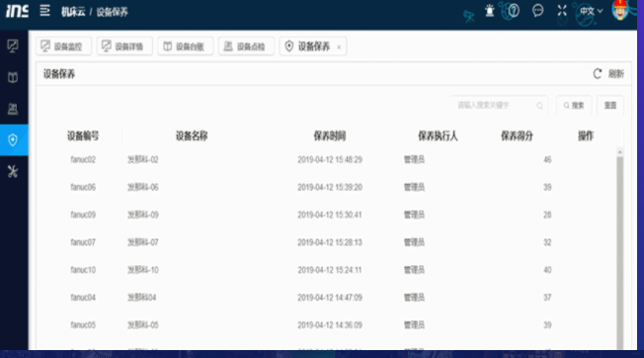The width and height of the screenshot is (644, 358).
Task: Focus the search keyword input field
Action: click(x=499, y=106)
